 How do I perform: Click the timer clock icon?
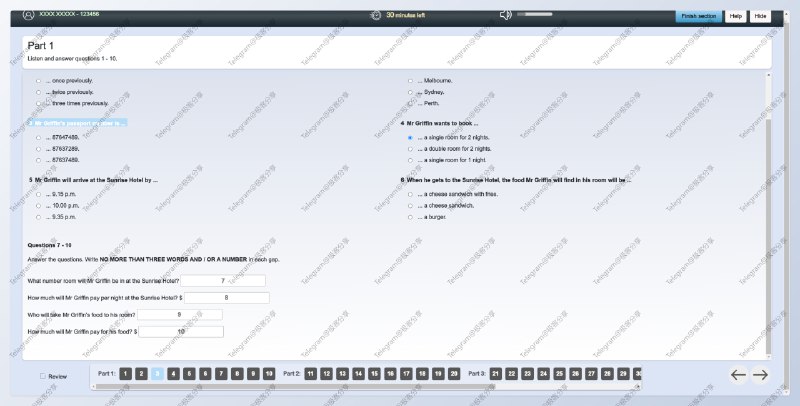click(x=376, y=15)
